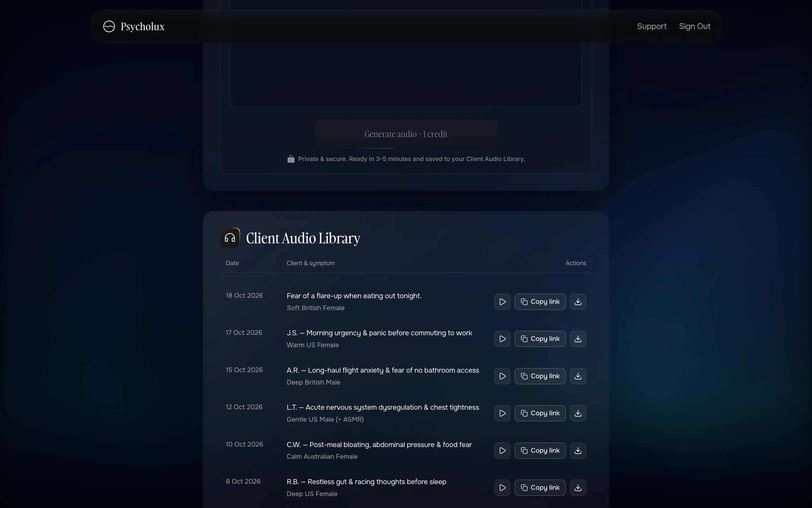Click 'Deep British Male' voice label

click(x=313, y=382)
